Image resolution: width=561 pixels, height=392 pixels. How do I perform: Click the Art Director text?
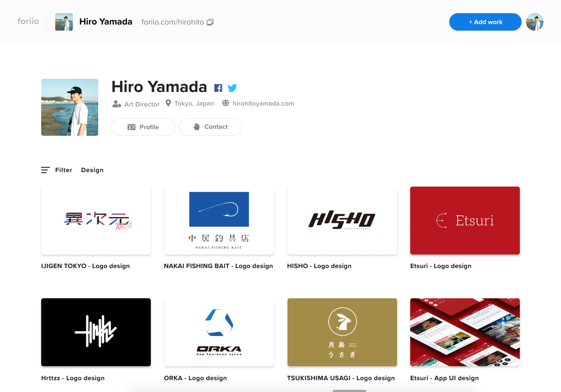point(142,104)
